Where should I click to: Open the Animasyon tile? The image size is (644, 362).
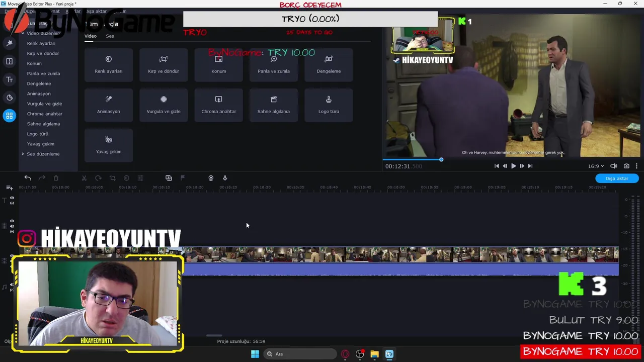(x=109, y=105)
